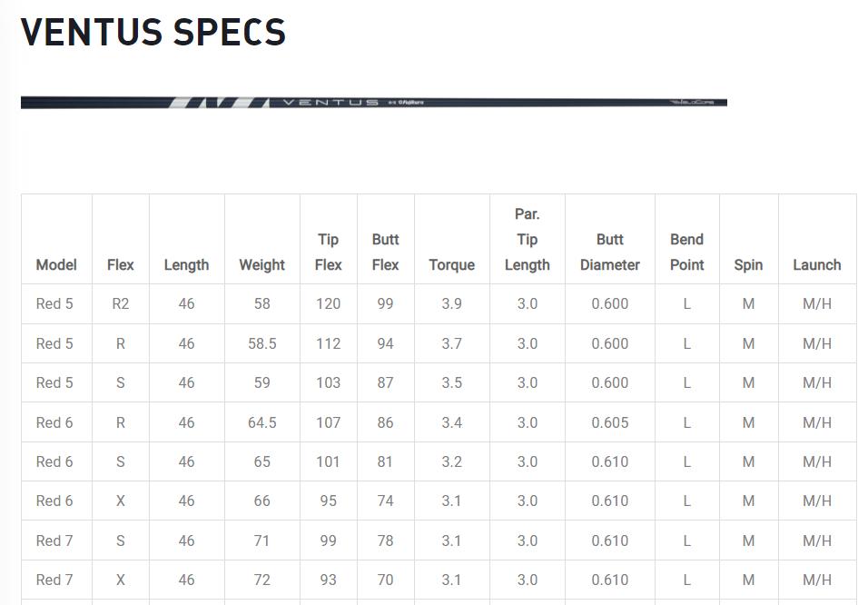Click the 3.9 torque value
Image resolution: width=868 pixels, height=605 pixels.
tap(451, 304)
